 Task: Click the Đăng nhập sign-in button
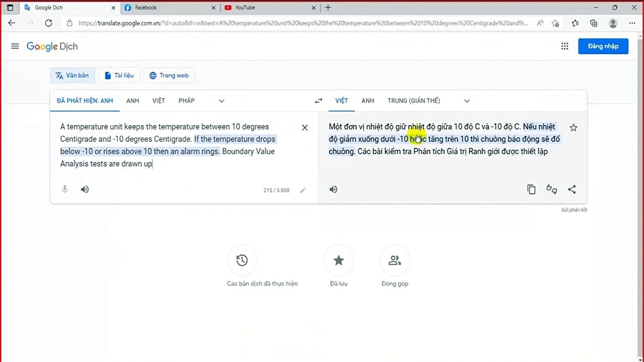click(x=603, y=46)
